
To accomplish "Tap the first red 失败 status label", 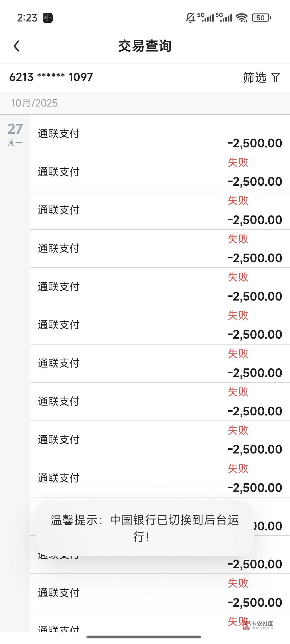I will point(238,162).
